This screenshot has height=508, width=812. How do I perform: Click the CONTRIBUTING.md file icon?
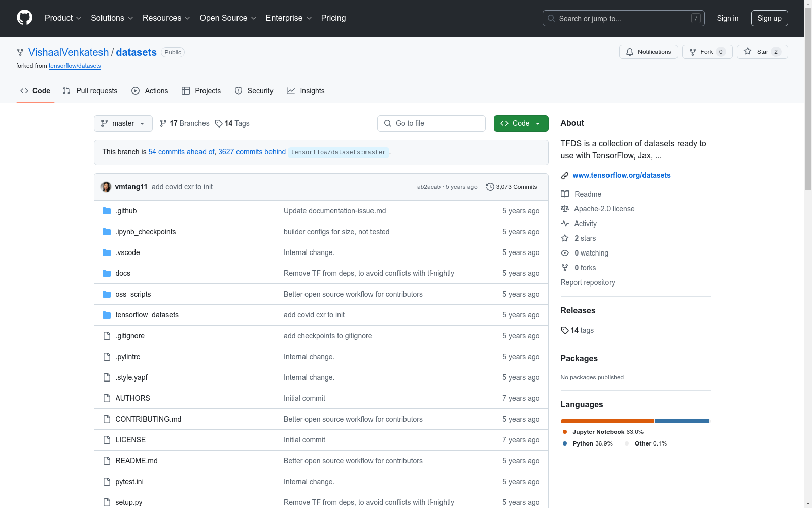point(107,419)
